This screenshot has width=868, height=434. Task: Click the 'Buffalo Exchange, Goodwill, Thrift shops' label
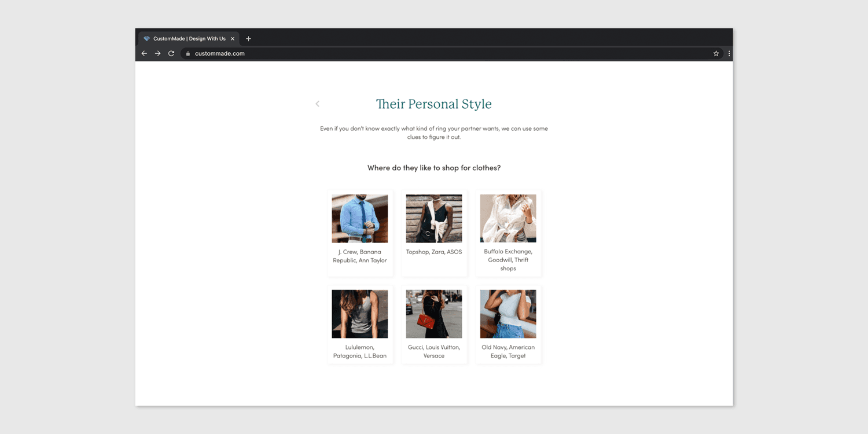point(508,260)
